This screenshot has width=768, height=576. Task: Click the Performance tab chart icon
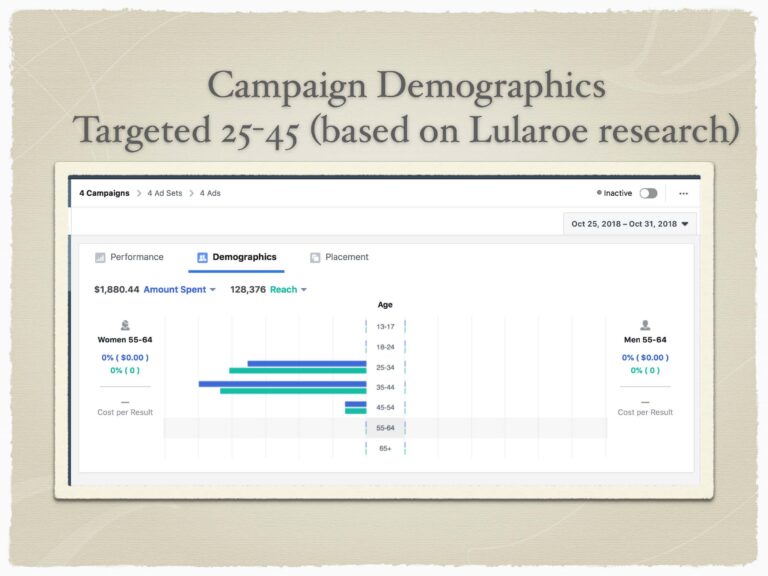click(x=100, y=258)
